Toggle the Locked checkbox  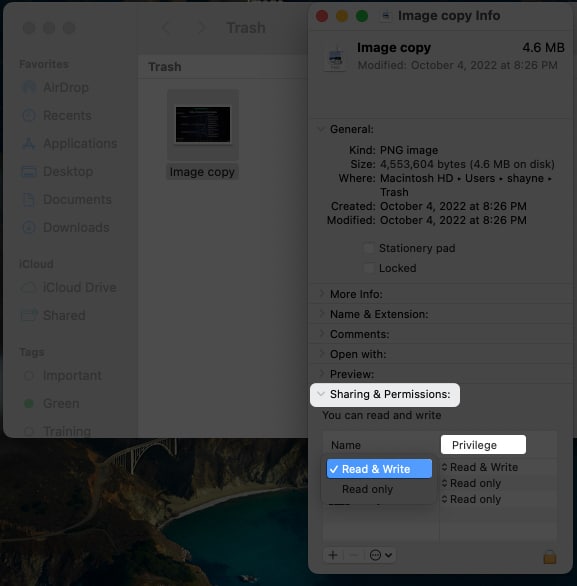point(369,268)
